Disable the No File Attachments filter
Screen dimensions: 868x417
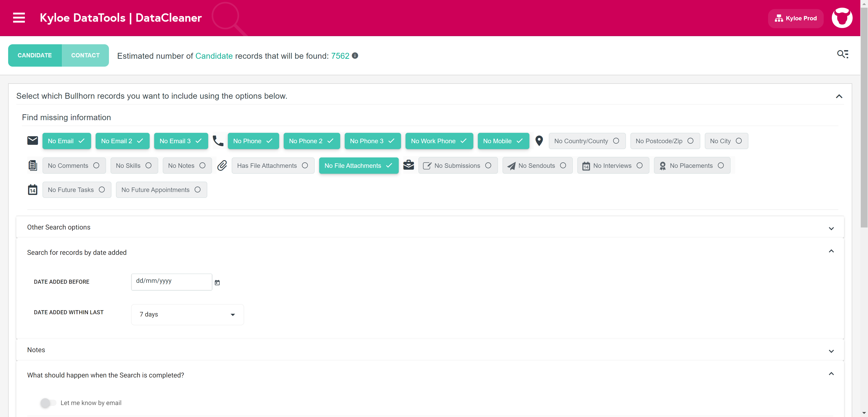(359, 165)
